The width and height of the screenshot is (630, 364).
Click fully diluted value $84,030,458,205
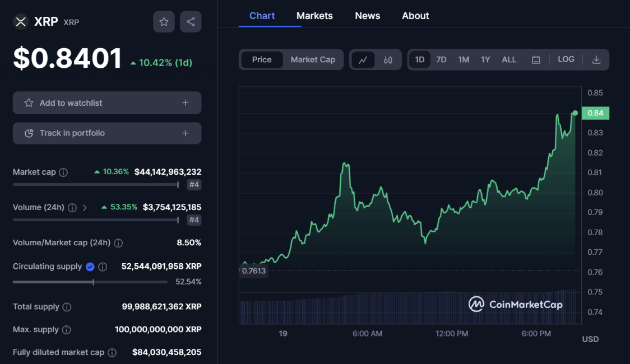(166, 352)
